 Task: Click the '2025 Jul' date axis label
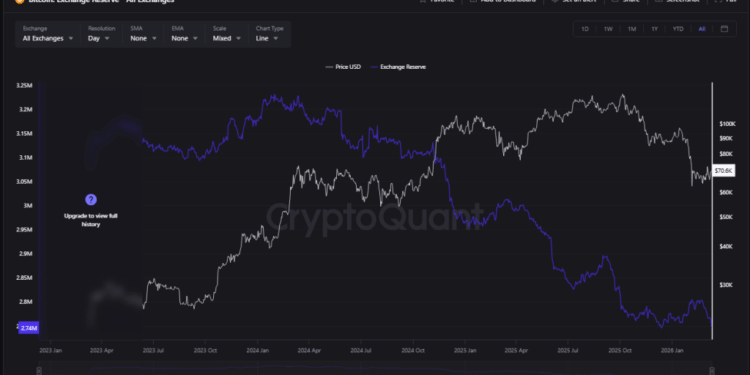pyautogui.click(x=569, y=351)
